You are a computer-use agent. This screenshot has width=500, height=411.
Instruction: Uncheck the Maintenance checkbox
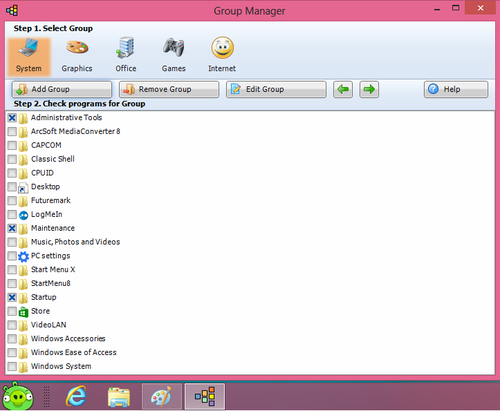click(x=12, y=228)
